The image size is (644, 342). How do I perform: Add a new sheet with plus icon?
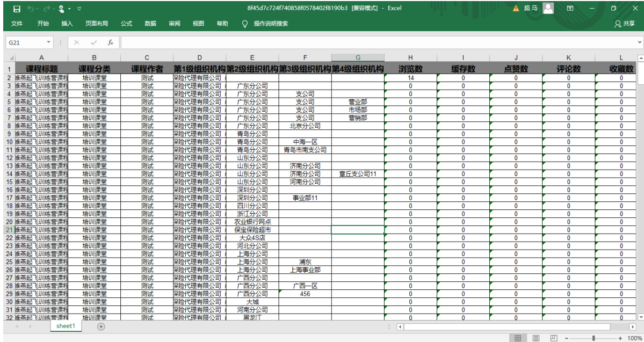101,326
